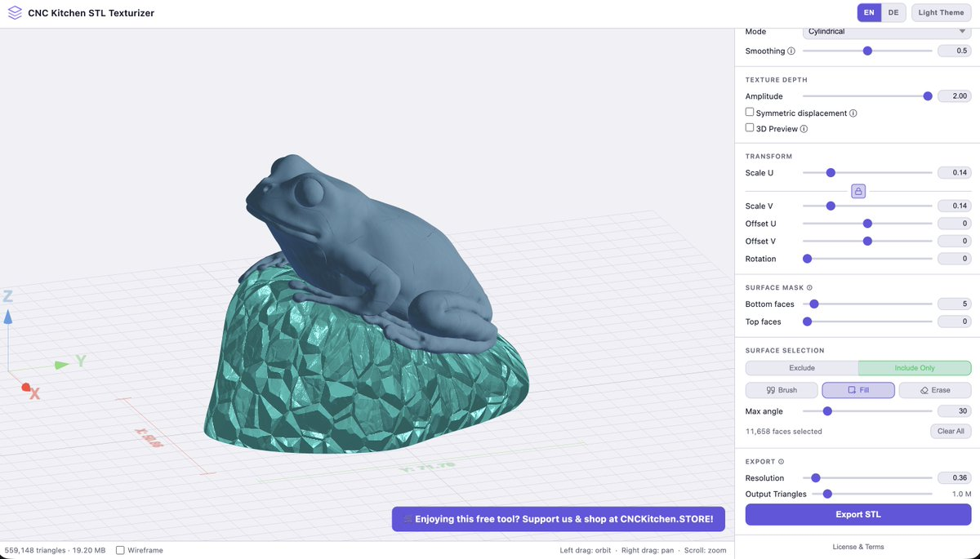Click the Symmetric displacement info icon
980x559 pixels.
pyautogui.click(x=853, y=113)
